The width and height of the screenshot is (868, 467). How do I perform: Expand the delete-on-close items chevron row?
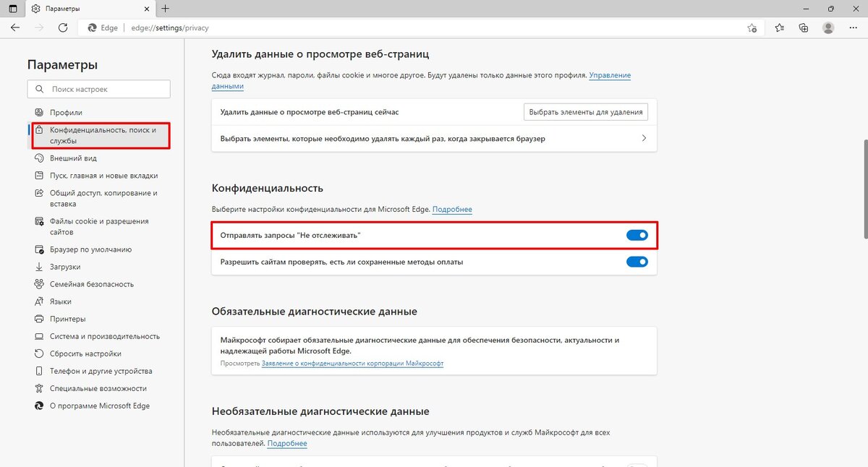644,138
